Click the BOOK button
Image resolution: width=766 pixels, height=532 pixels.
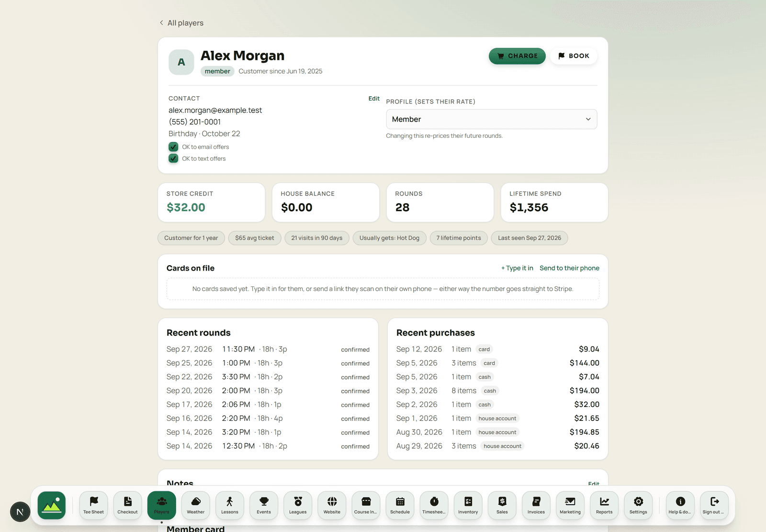click(574, 56)
